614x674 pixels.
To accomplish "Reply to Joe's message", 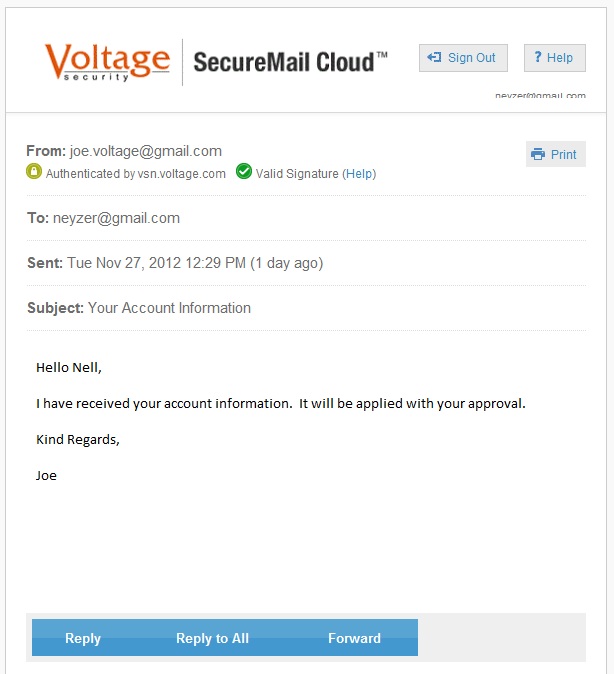I will click(83, 638).
